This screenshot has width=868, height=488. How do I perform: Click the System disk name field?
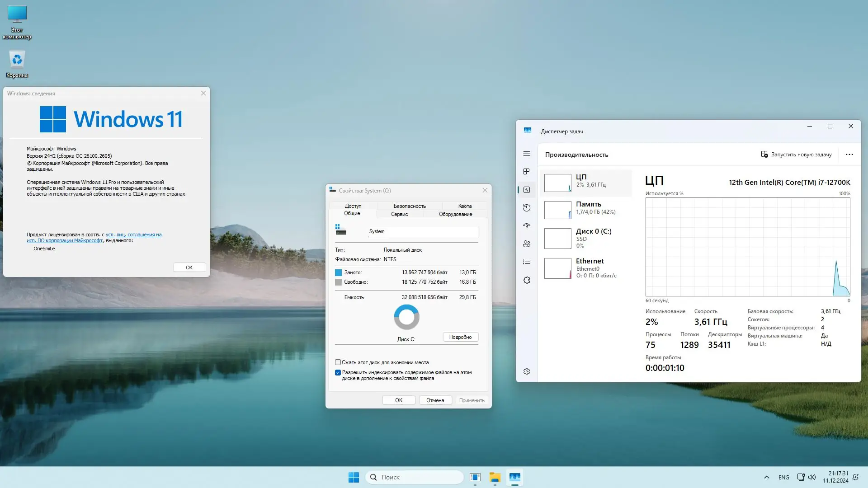423,231
